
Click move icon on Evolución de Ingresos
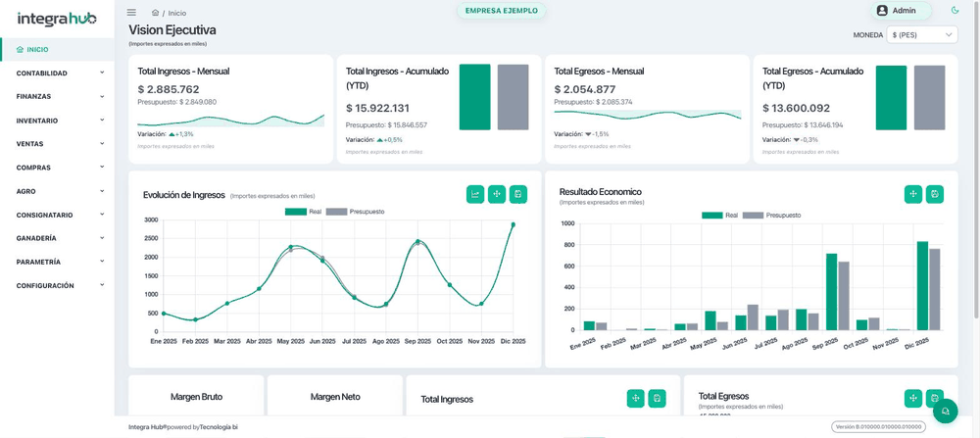pyautogui.click(x=497, y=194)
